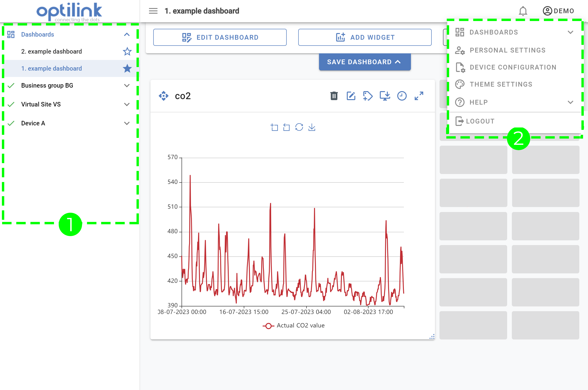This screenshot has height=390, width=588.
Task: Export data from the co2 widget
Action: coord(385,96)
